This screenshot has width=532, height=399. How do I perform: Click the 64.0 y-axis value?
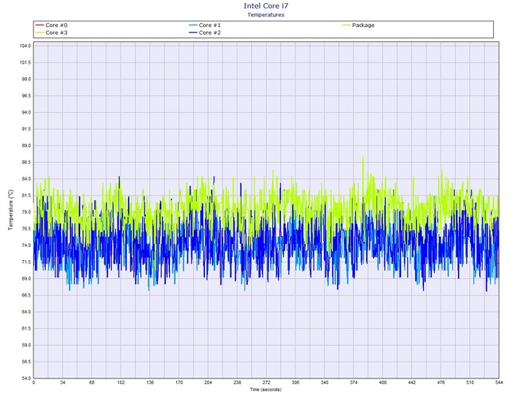(x=25, y=312)
